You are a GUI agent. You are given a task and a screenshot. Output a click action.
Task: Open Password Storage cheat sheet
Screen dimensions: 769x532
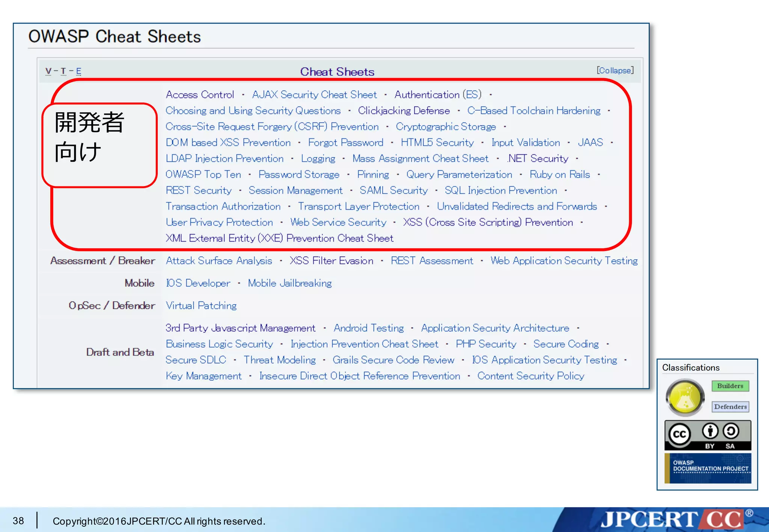299,174
